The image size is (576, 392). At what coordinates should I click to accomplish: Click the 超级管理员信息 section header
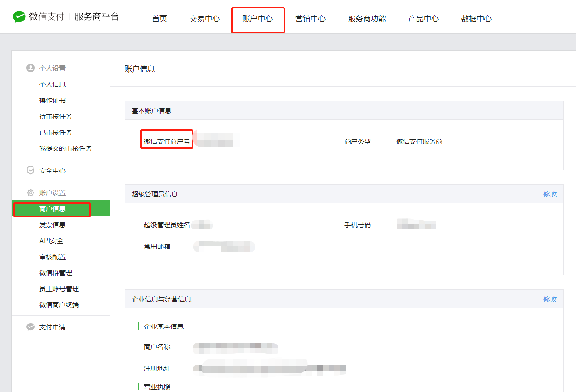(x=155, y=194)
